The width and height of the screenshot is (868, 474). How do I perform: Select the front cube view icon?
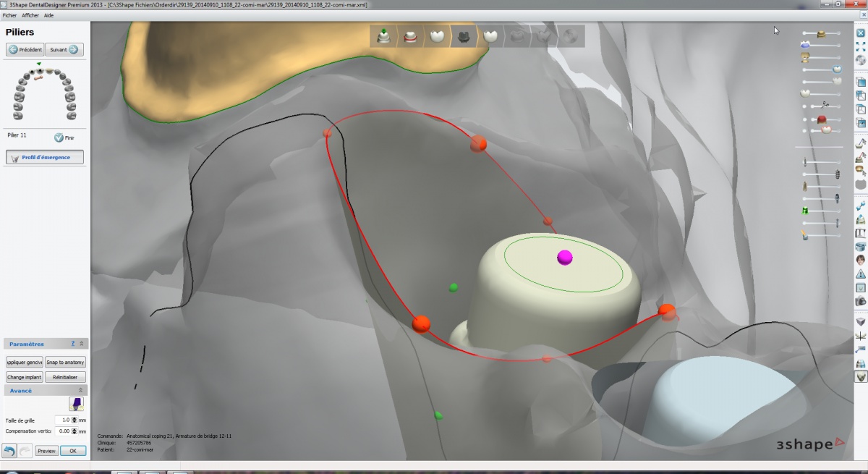pos(861,82)
